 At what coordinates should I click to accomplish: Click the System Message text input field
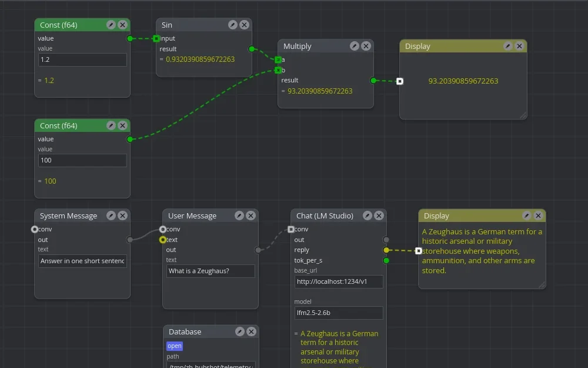82,261
